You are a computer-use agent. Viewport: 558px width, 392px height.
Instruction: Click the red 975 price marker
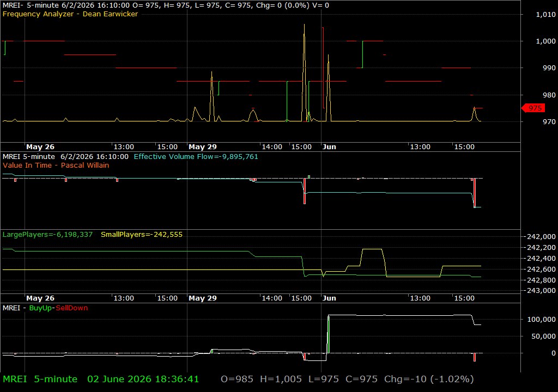(533, 108)
